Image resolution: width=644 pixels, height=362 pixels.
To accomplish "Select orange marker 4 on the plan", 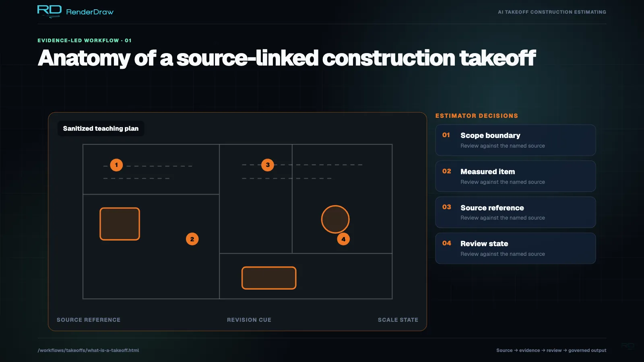I will coord(343,239).
